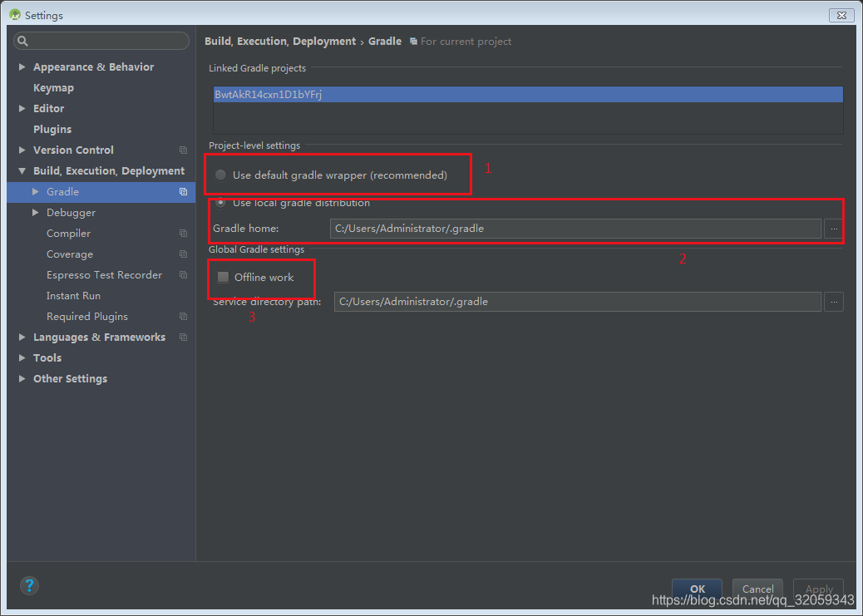Click the OK button
Image resolution: width=863 pixels, height=616 pixels.
pyautogui.click(x=697, y=589)
